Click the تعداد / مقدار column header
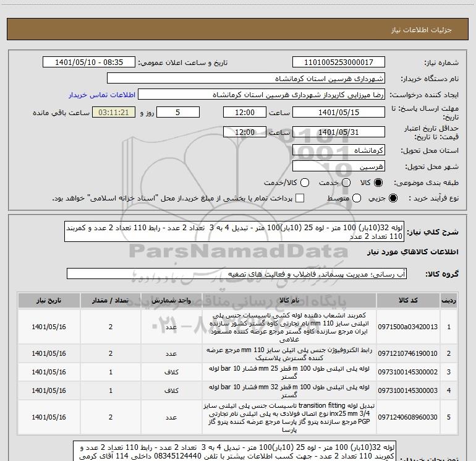 click(x=111, y=300)
